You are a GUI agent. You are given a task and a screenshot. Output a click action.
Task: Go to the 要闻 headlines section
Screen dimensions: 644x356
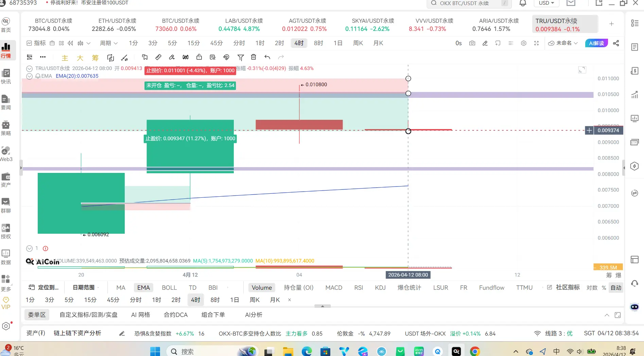click(6, 103)
